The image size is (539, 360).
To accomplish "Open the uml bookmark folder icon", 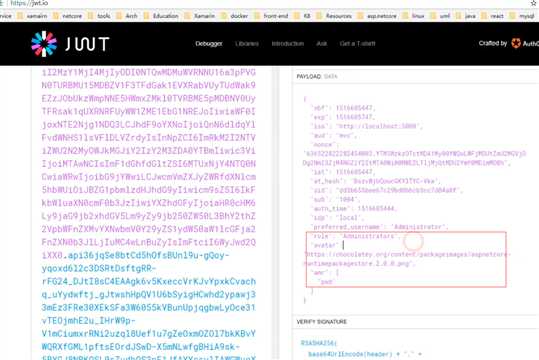I will click(x=433, y=16).
